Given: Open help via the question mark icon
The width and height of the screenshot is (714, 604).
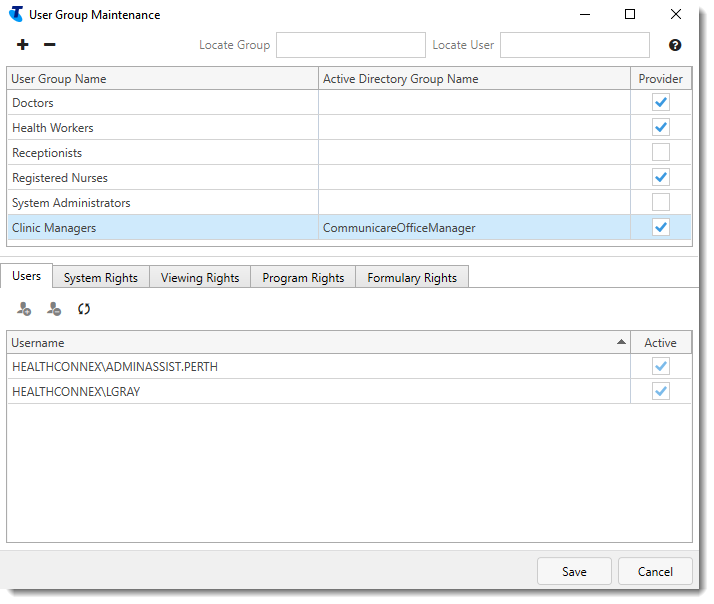Looking at the screenshot, I should [675, 45].
